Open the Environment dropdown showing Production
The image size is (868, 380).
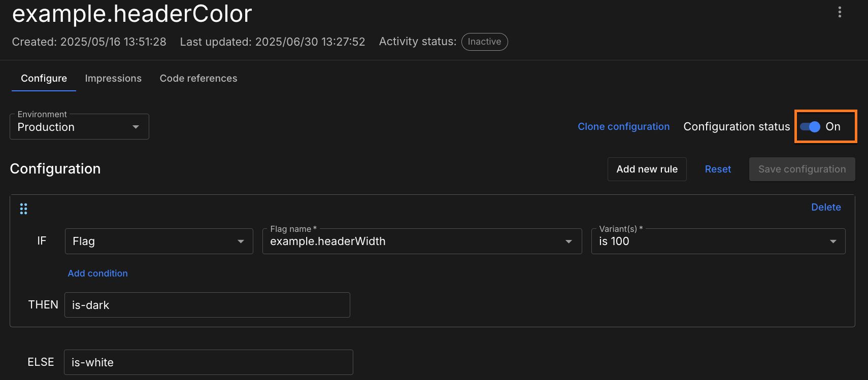(79, 127)
